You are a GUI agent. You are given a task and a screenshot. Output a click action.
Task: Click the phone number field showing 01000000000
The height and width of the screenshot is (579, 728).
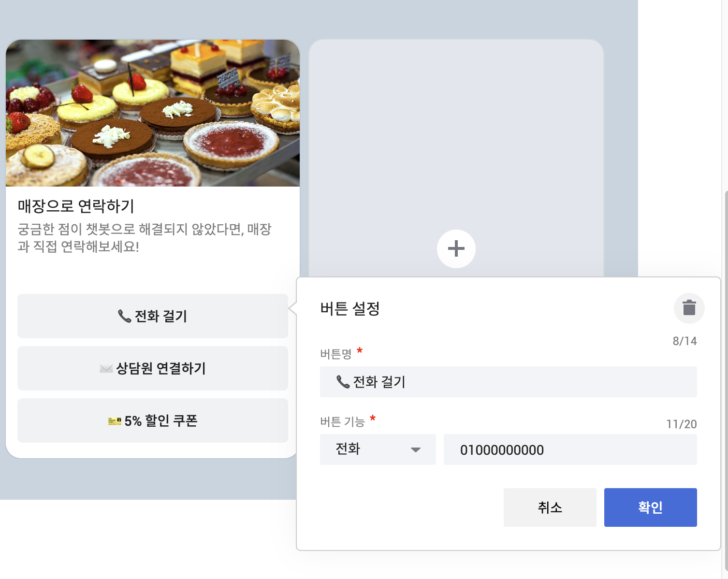pyautogui.click(x=570, y=449)
